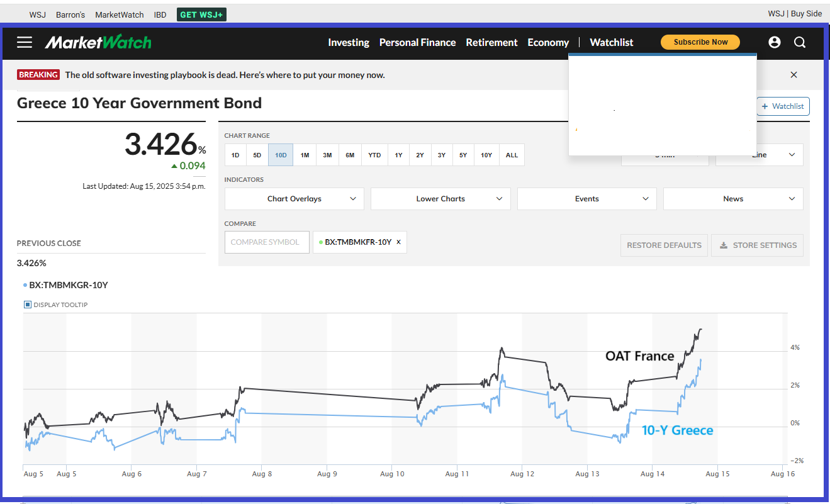Add bond using the + Watchlist button
Viewport: 830px width, 504px height.
(x=783, y=106)
